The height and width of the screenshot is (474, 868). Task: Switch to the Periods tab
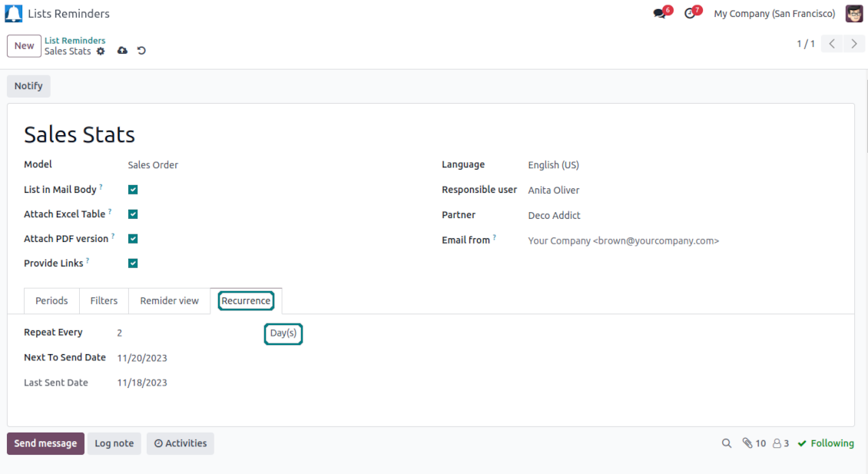[x=51, y=300]
